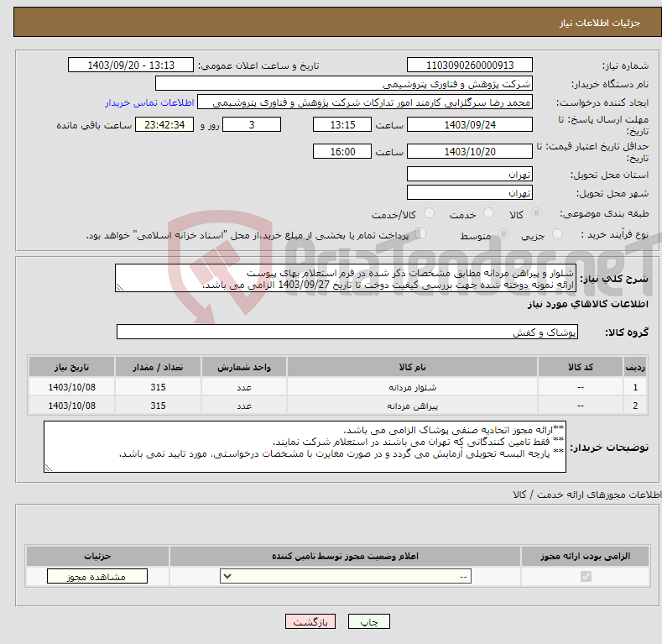Click unit عدد in the پیراهن مردانه row
Screen dimensions: 662x644
(244, 406)
